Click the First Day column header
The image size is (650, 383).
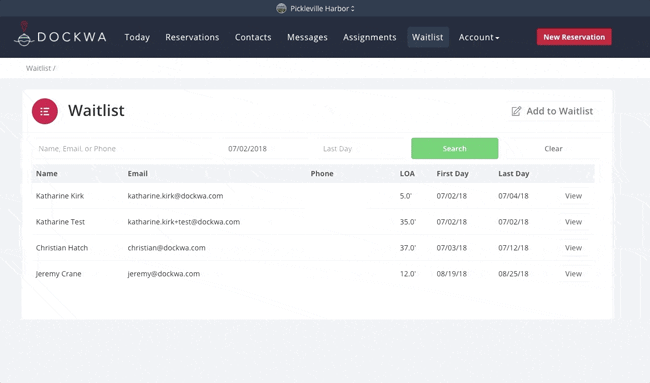(452, 174)
